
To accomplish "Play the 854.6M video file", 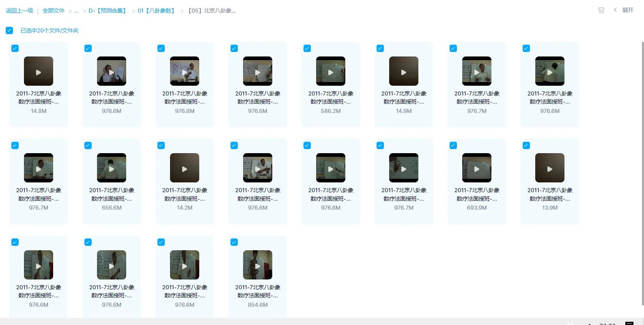I will (258, 265).
